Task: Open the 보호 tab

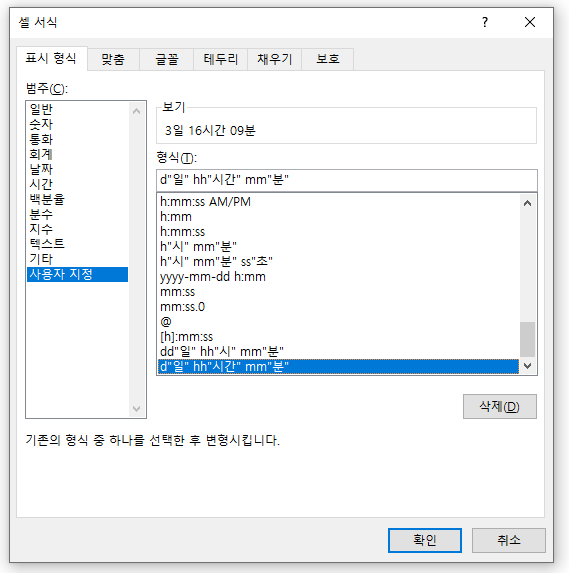Action: [x=328, y=59]
